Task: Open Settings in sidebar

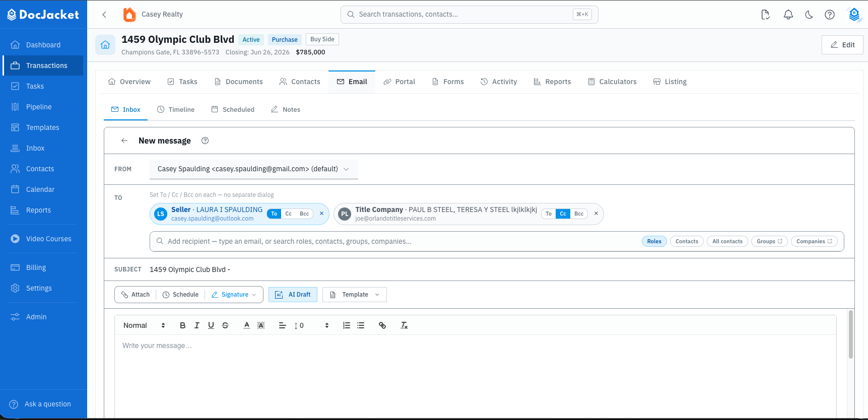Action: (43, 288)
